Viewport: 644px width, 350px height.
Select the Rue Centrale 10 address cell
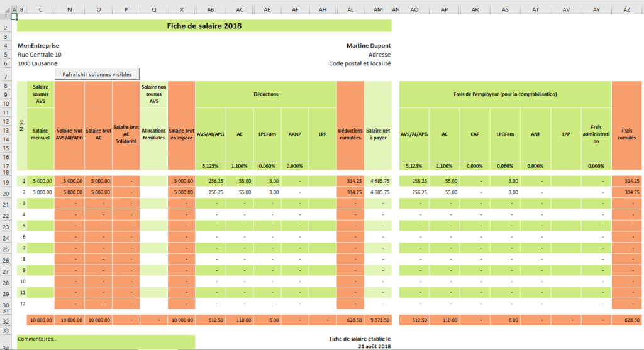(x=40, y=55)
